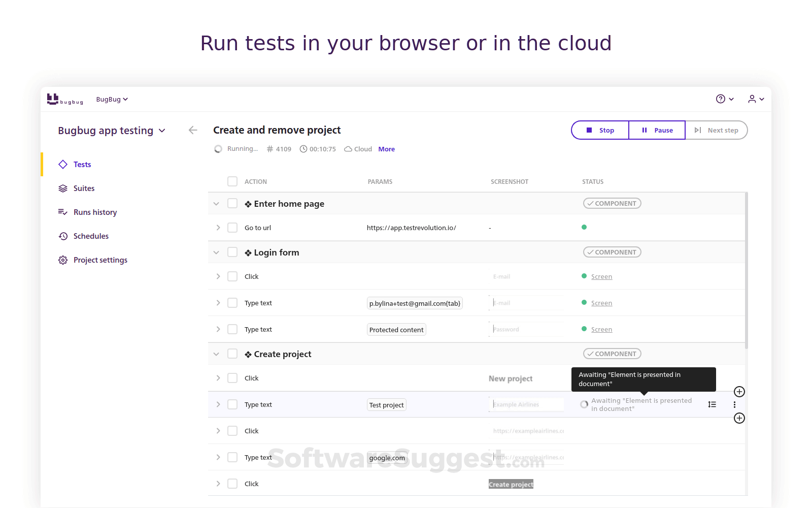
Task: Click the add-step plus circle above the row
Action: pos(739,392)
